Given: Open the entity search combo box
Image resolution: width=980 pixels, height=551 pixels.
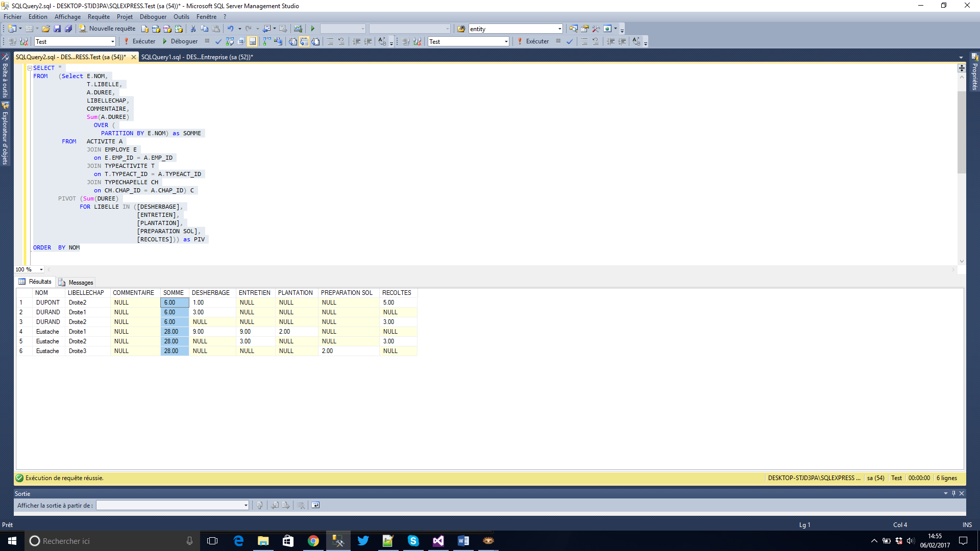Looking at the screenshot, I should [x=516, y=29].
